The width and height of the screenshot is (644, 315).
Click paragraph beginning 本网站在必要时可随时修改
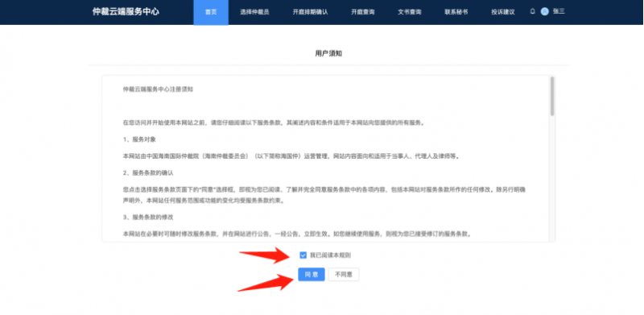[x=296, y=234]
